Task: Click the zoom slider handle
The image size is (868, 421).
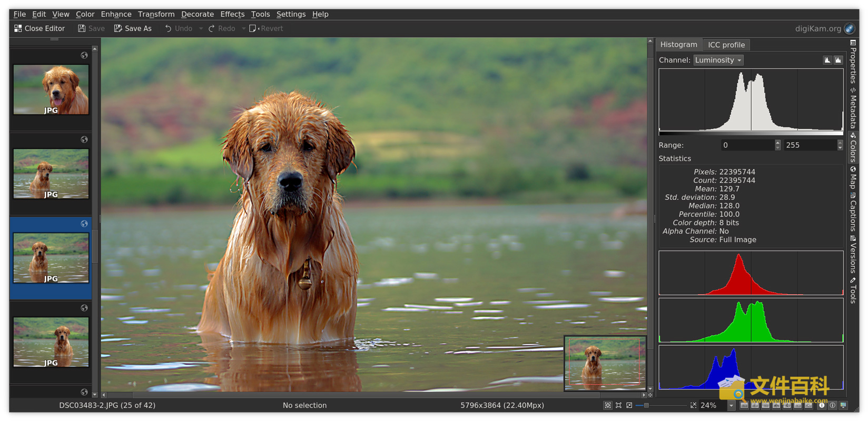Action: point(646,405)
